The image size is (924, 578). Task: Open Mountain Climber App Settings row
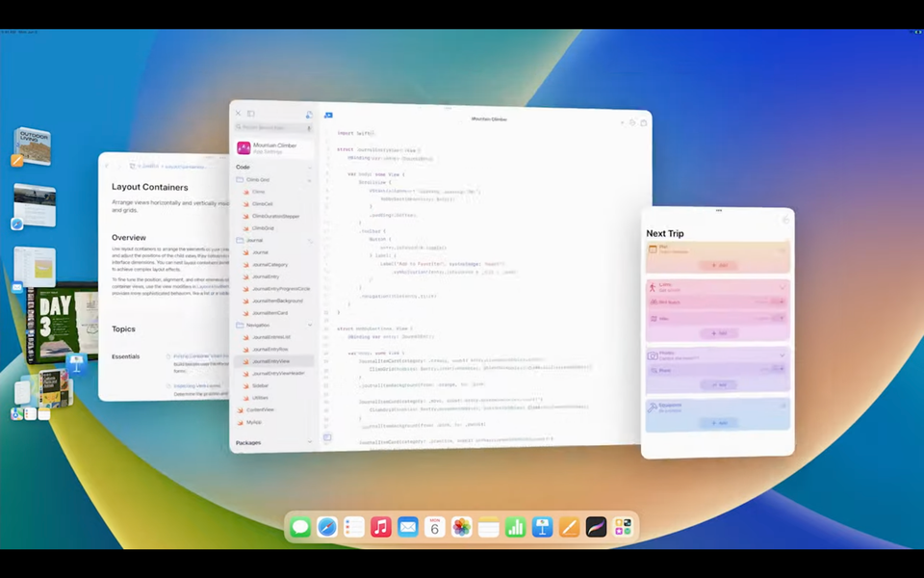(274, 148)
